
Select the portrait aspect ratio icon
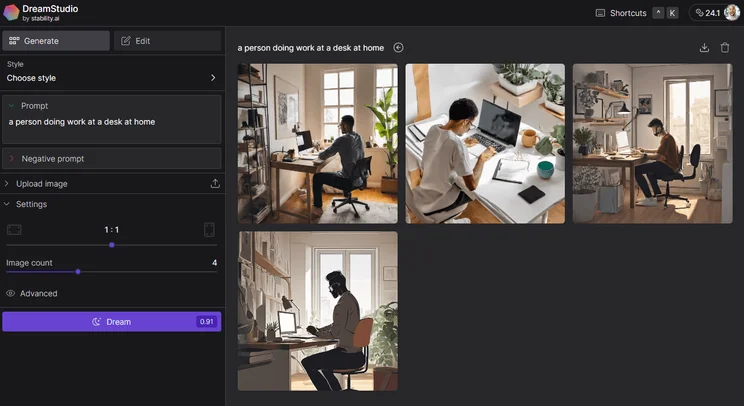pos(209,230)
